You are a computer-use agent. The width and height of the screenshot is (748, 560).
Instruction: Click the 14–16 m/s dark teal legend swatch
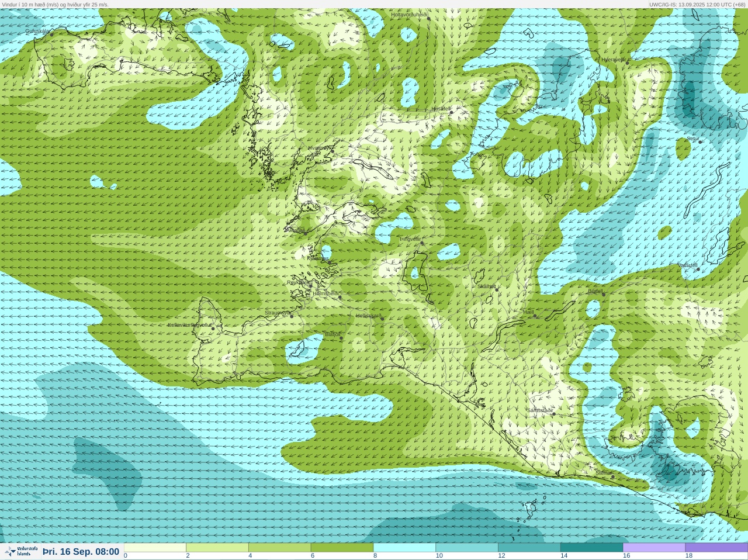(x=591, y=548)
